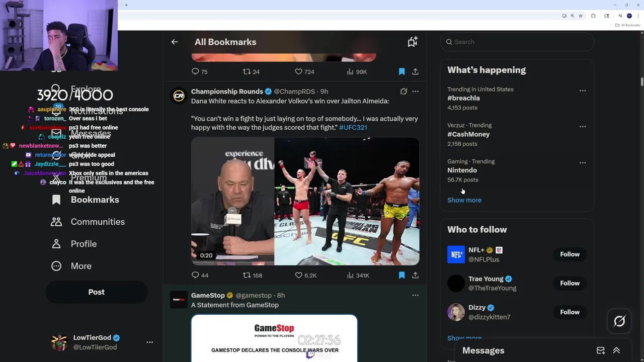Screen dimensions: 644x362
Task: Go back using the All Bookmarks arrow
Action: point(175,42)
